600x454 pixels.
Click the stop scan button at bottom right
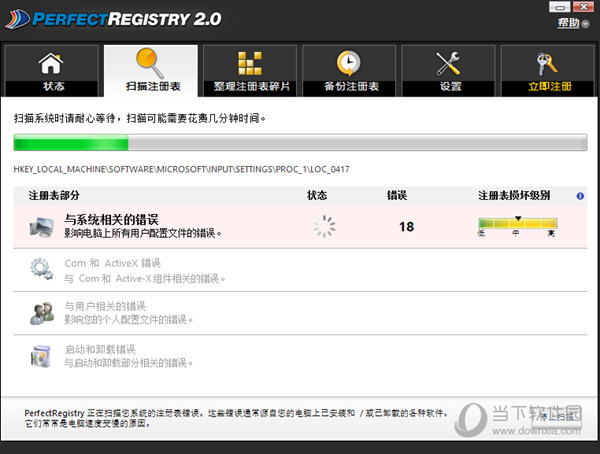(556, 416)
